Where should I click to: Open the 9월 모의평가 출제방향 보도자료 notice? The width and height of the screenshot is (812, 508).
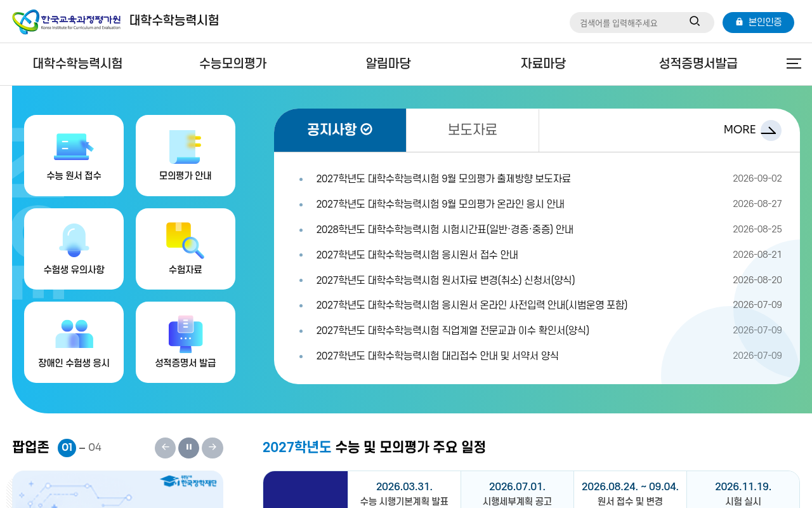coord(443,178)
